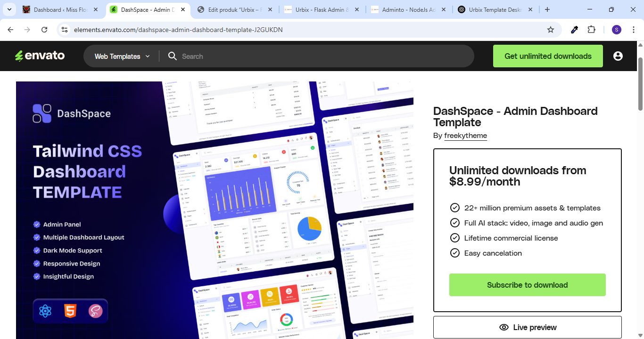Switch to the Urbix Flask Admin tab

point(322,9)
